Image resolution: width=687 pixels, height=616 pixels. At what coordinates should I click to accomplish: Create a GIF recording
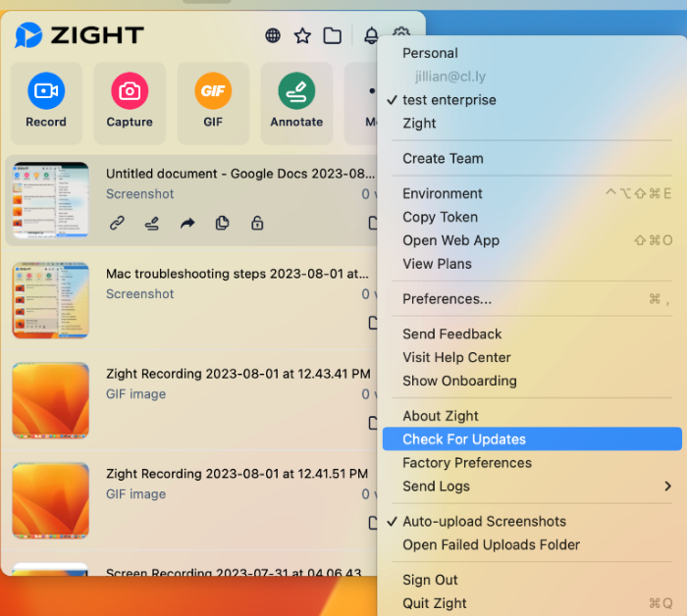pos(213,102)
